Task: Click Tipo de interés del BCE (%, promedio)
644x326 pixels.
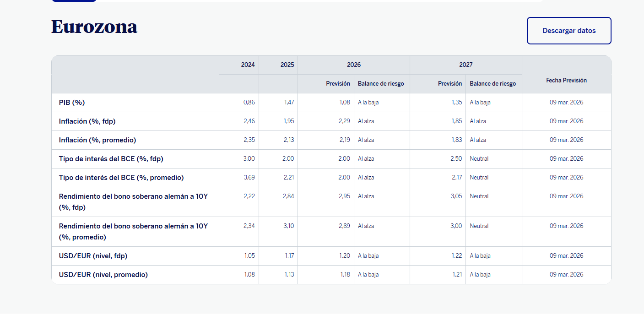Action: point(121,178)
